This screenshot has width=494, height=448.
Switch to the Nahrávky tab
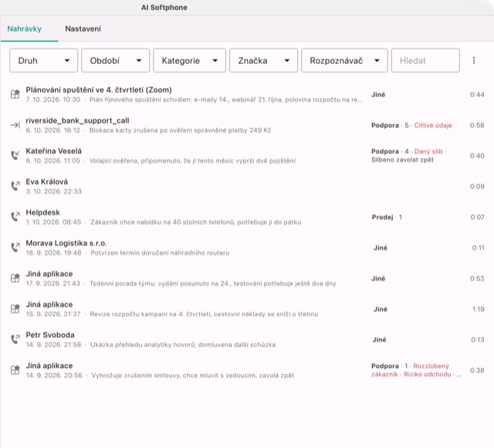point(24,29)
